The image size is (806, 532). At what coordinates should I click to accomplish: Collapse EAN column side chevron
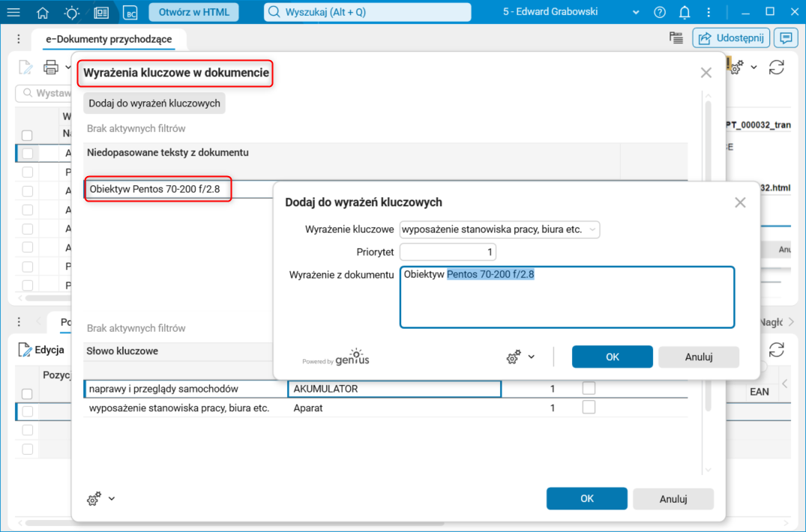[x=784, y=384]
